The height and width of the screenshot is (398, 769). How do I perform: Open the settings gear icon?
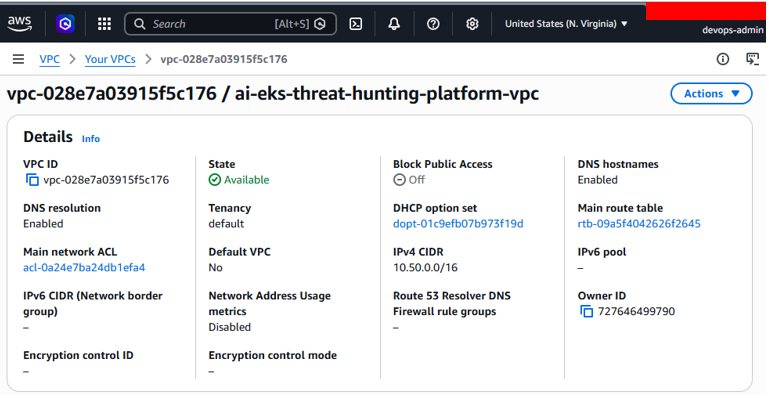coord(472,24)
